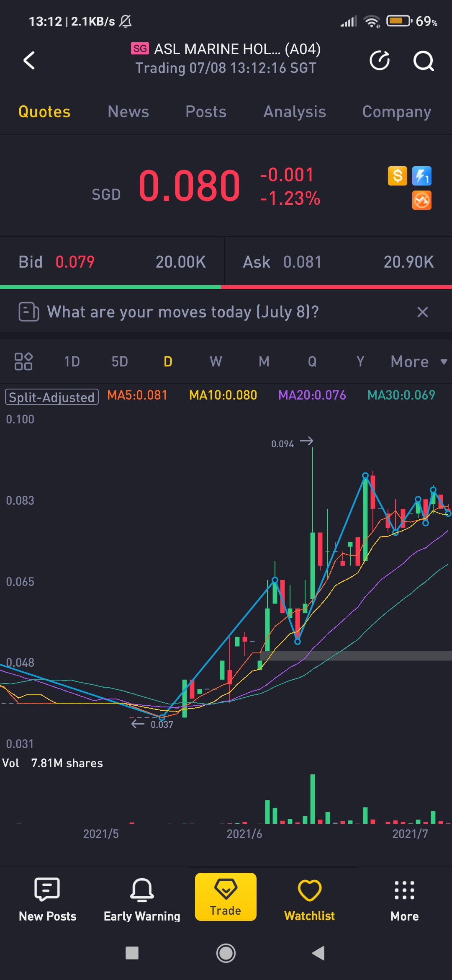Tap the MA30:0.069 indicator label
452x980 pixels.
coord(401,395)
